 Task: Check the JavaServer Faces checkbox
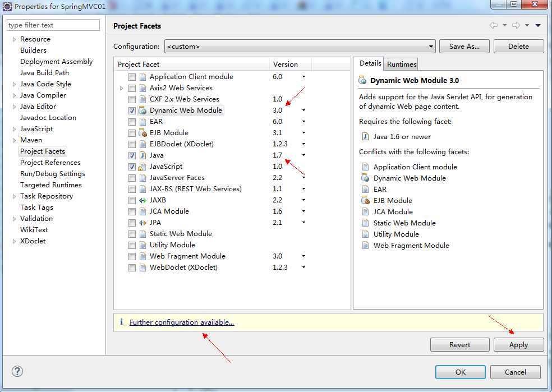tap(132, 178)
